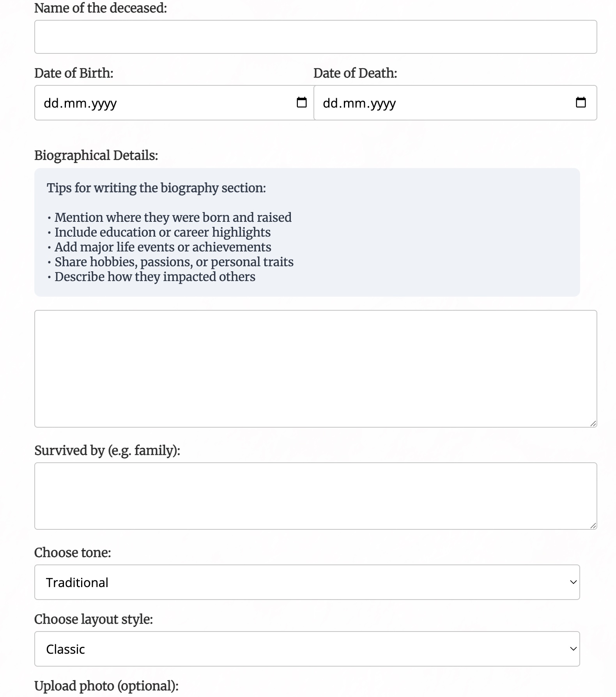The height and width of the screenshot is (697, 616).
Task: Focus the Biographical Details text area
Action: point(316,369)
